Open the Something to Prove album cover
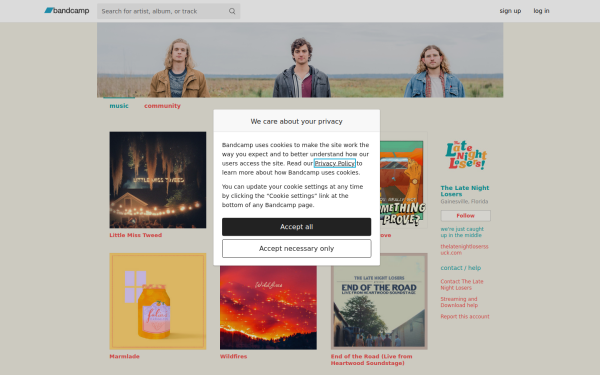The image size is (600, 375). coord(404,180)
